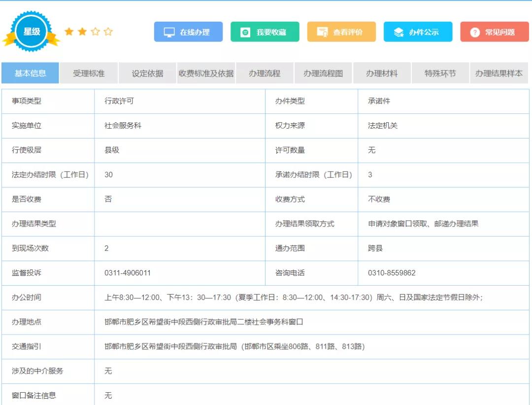Switch to the 设定依据 tab
The width and height of the screenshot is (532, 405).
(147, 73)
